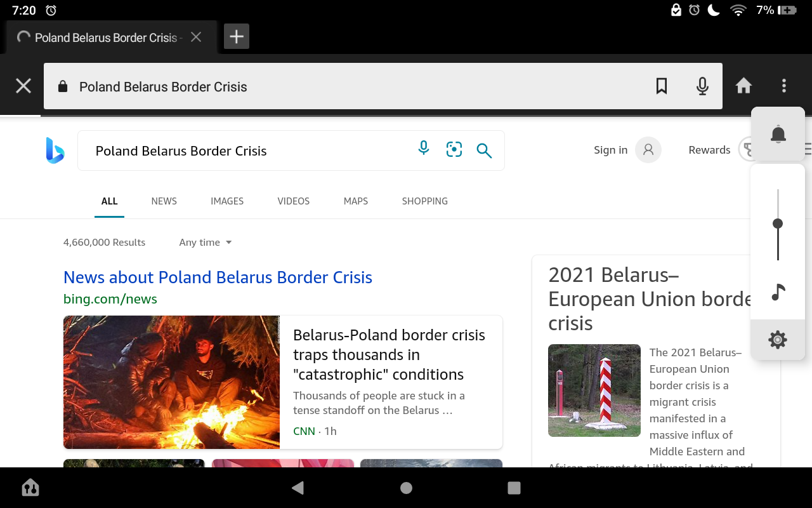Stop loading with address bar X
This screenshot has height=508, width=812.
[x=23, y=86]
